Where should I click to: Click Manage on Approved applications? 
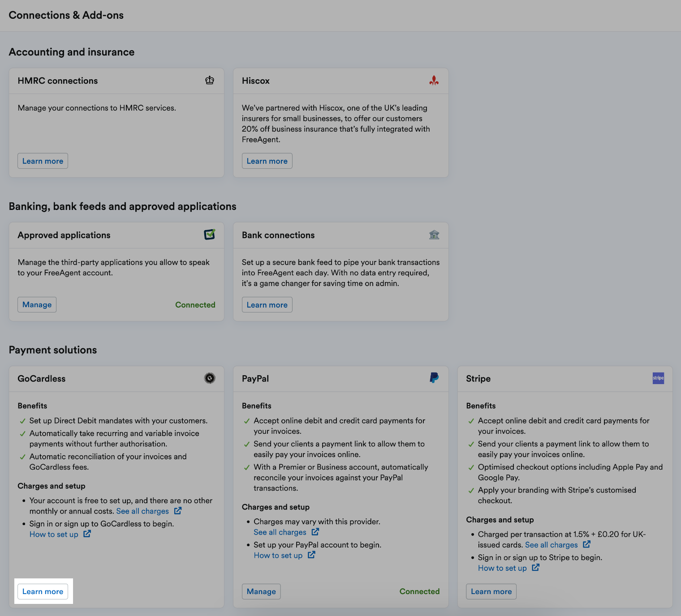37,304
